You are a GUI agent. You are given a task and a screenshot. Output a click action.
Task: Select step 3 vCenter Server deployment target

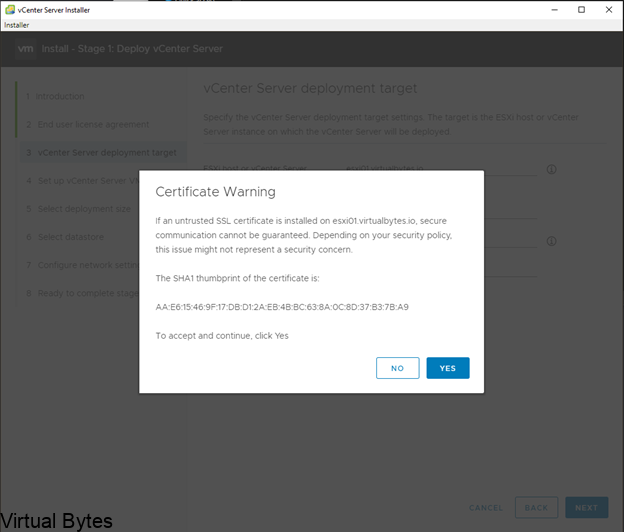(x=103, y=152)
